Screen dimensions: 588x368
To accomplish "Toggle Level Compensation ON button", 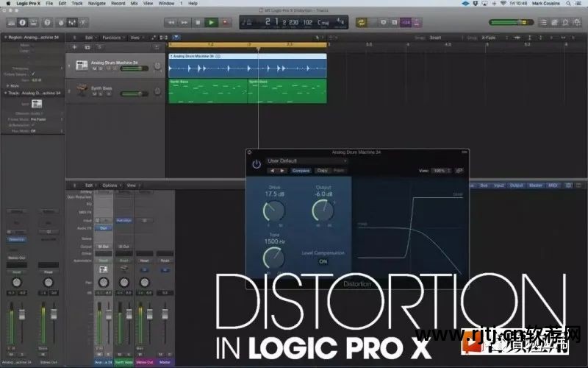I will click(323, 261).
